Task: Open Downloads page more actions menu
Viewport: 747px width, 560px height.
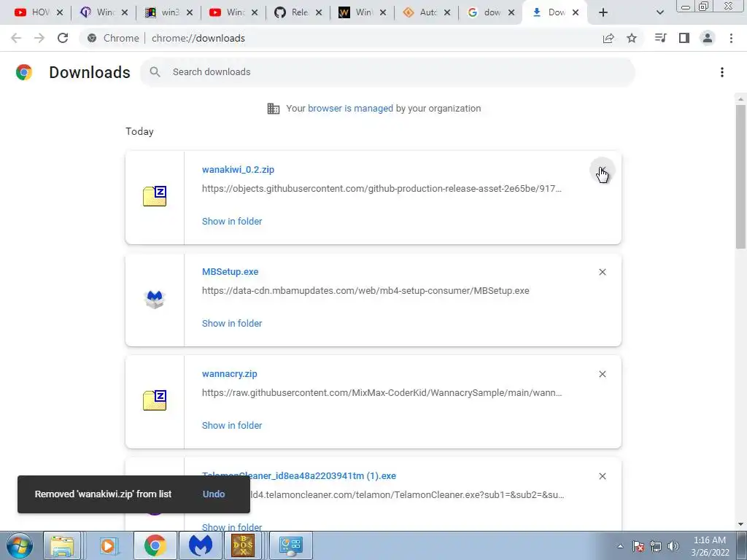Action: coord(722,72)
